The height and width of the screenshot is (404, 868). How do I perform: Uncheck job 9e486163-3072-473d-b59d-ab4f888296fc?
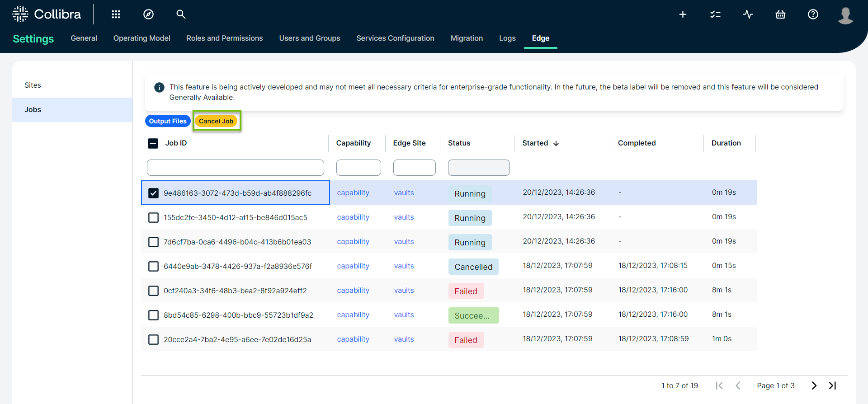(x=154, y=193)
